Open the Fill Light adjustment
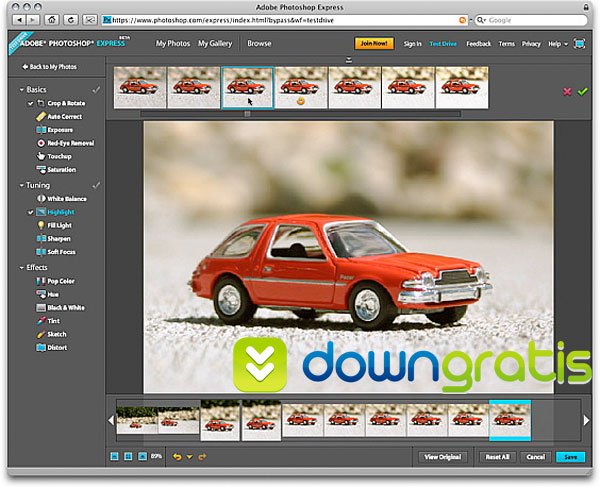The height and width of the screenshot is (488, 600). tap(60, 226)
